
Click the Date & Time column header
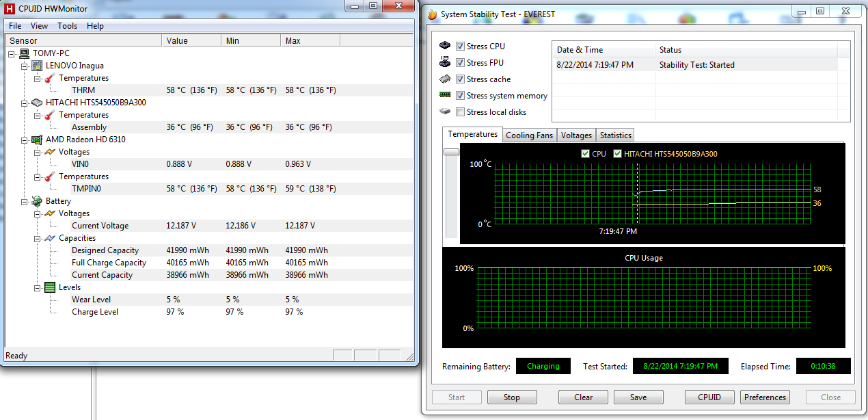click(603, 50)
